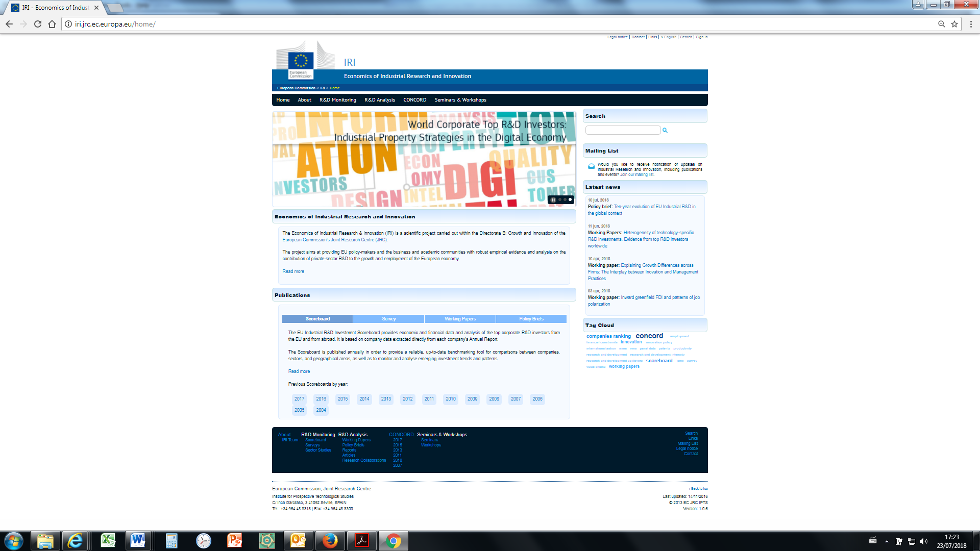Open the zoom magnifier icon in address bar
Image resolution: width=980 pixels, height=551 pixels.
941,24
